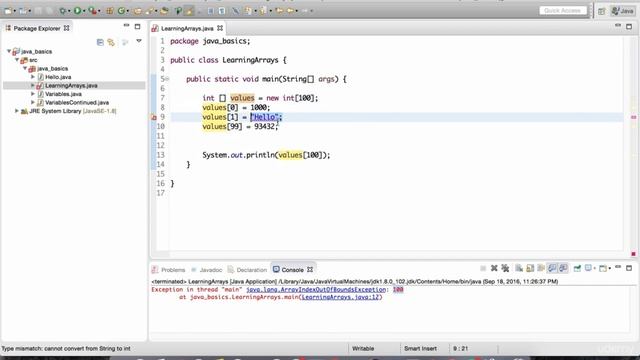Screen dimensions: 640x360
Task: Click Remove All Terminated Launches double-X icon
Action: [x=505, y=268]
